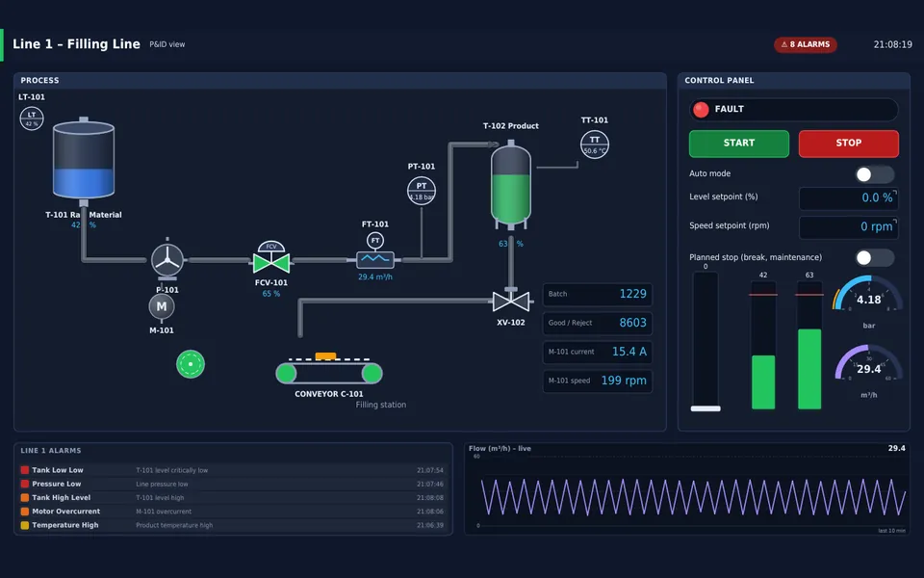Select the Tank Low Low alarm row
The image size is (924, 578).
(232, 470)
